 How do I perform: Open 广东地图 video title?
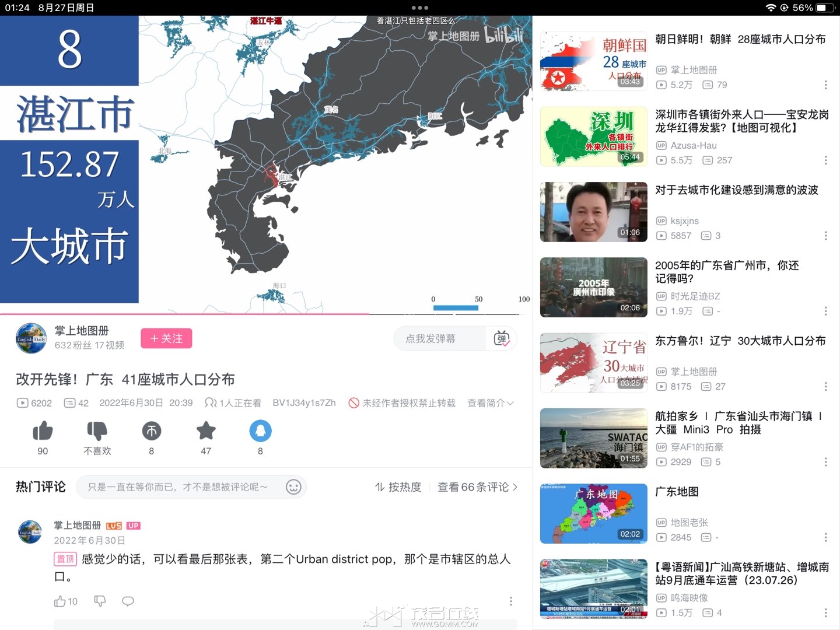tap(677, 492)
